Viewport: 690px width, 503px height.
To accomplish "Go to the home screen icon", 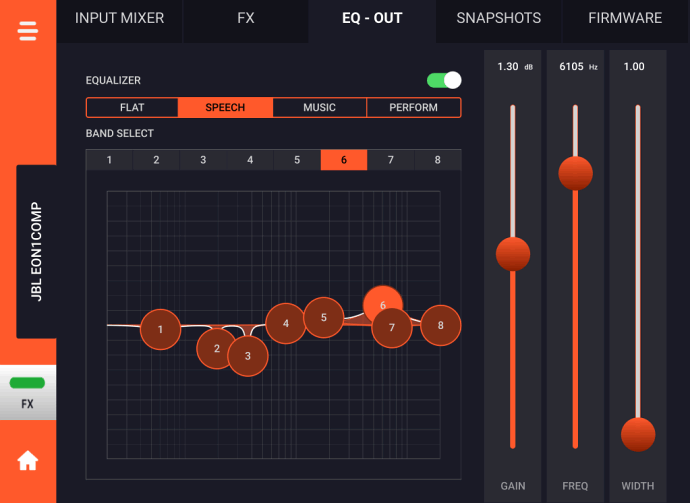I will click(27, 461).
